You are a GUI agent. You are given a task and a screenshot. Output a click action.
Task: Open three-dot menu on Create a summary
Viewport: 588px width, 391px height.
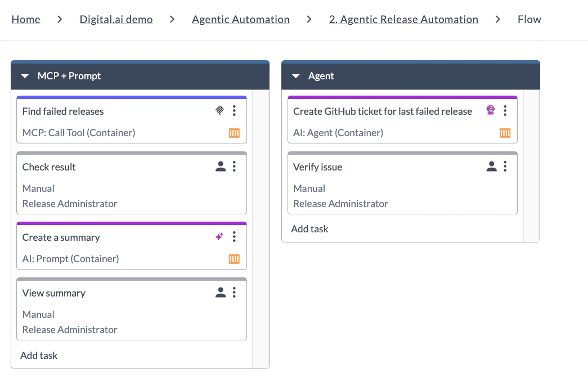point(234,236)
